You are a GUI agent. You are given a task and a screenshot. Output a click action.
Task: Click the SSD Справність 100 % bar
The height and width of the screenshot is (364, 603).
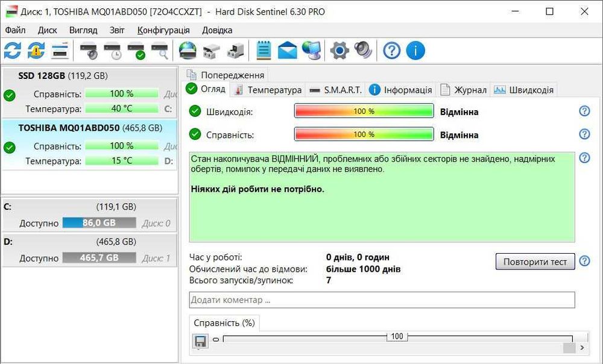tap(122, 93)
